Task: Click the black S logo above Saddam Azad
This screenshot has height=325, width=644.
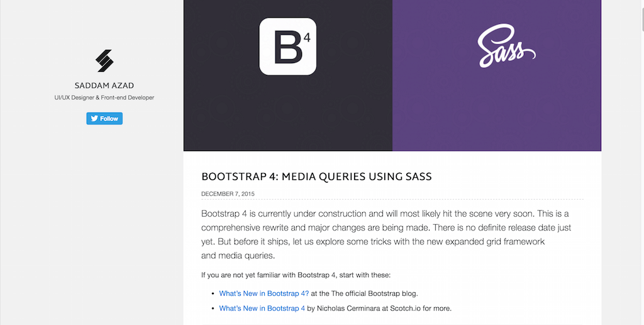Action: (x=104, y=61)
